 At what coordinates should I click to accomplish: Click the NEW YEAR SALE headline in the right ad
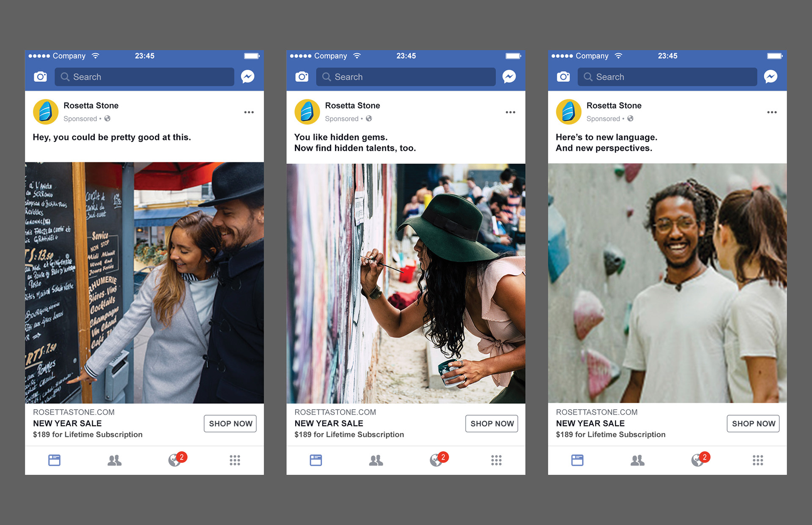coord(590,424)
